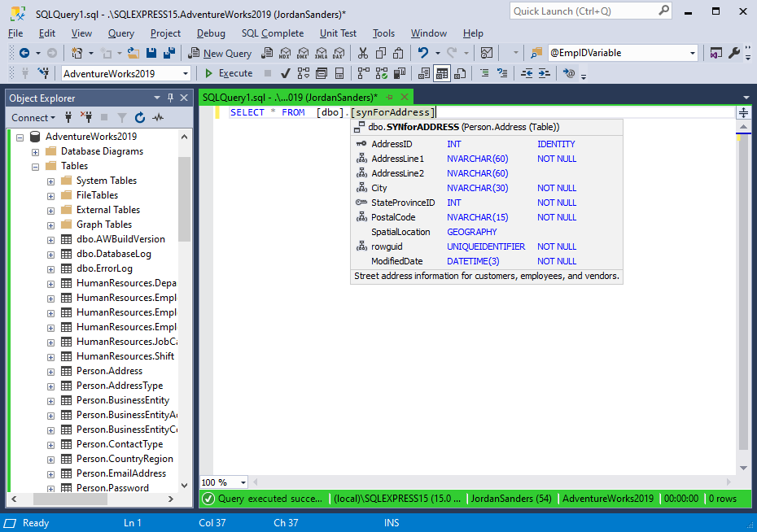This screenshot has height=532, width=757.
Task: Click the Copy icon in the toolbar
Action: 381,53
